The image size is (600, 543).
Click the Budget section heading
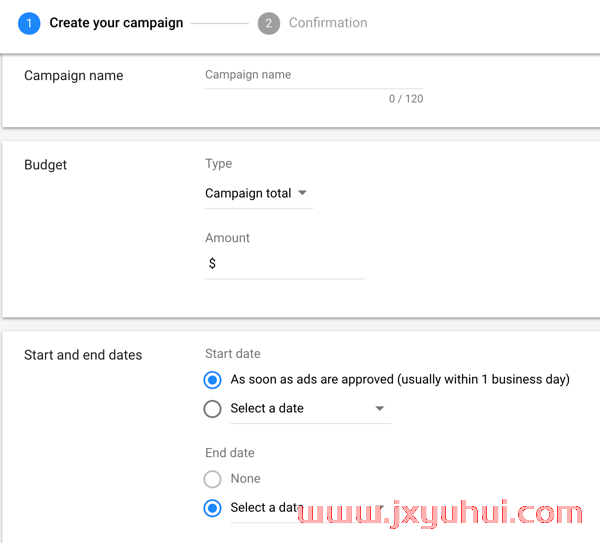click(45, 165)
